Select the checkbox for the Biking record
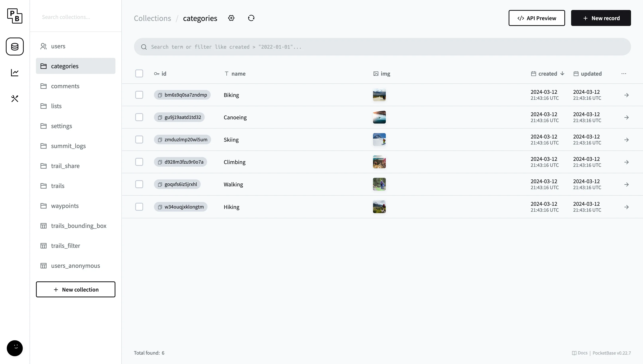 pyautogui.click(x=139, y=95)
